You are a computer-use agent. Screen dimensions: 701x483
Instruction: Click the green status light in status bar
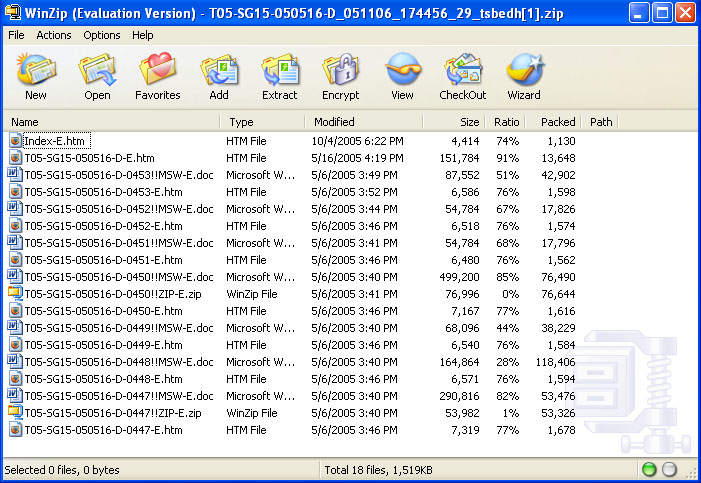[649, 469]
